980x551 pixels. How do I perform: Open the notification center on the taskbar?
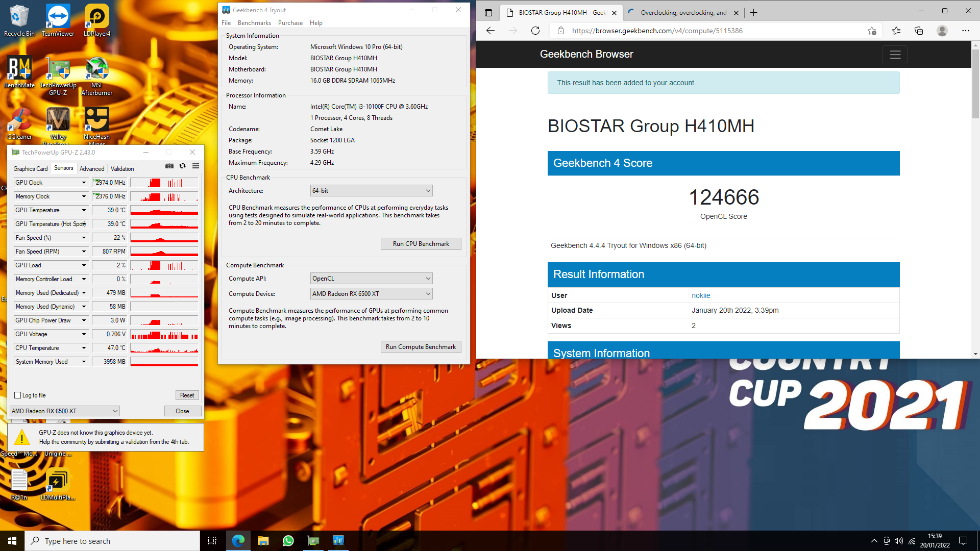click(x=963, y=541)
